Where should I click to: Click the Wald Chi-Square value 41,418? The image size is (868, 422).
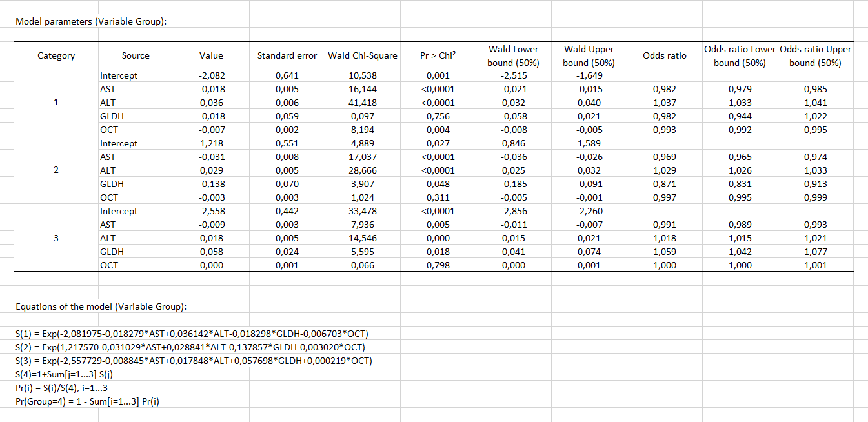click(x=362, y=103)
